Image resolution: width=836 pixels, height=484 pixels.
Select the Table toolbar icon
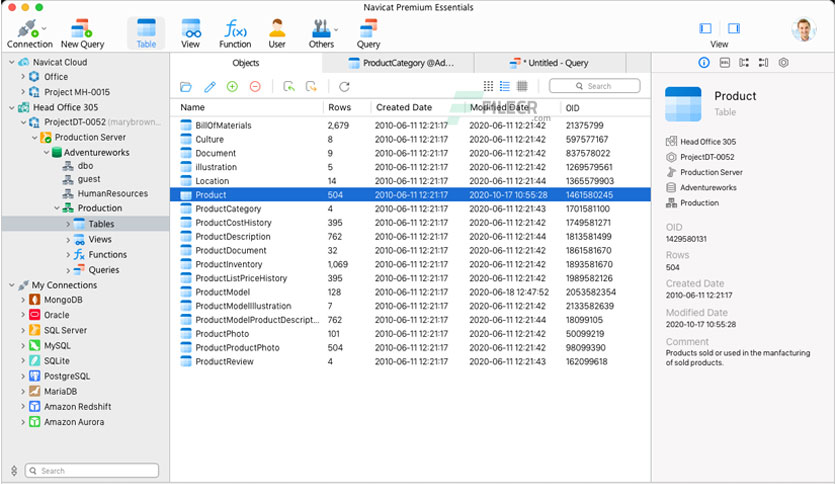tap(146, 34)
